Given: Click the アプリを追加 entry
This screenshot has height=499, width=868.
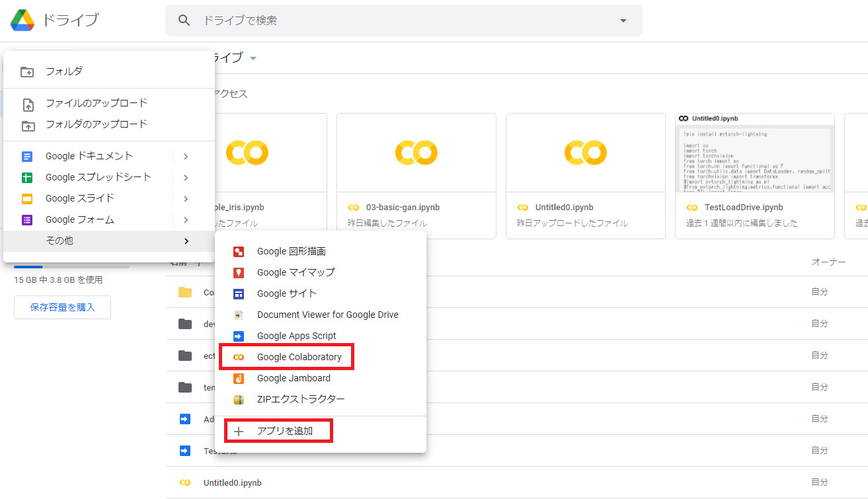Looking at the screenshot, I should point(278,430).
